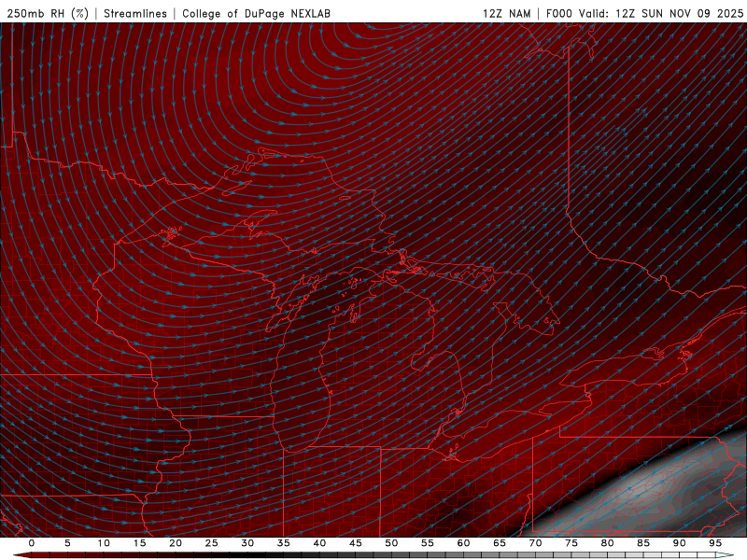Click the '80' colorbar scale label
The height and width of the screenshot is (560, 747).
[x=607, y=543]
